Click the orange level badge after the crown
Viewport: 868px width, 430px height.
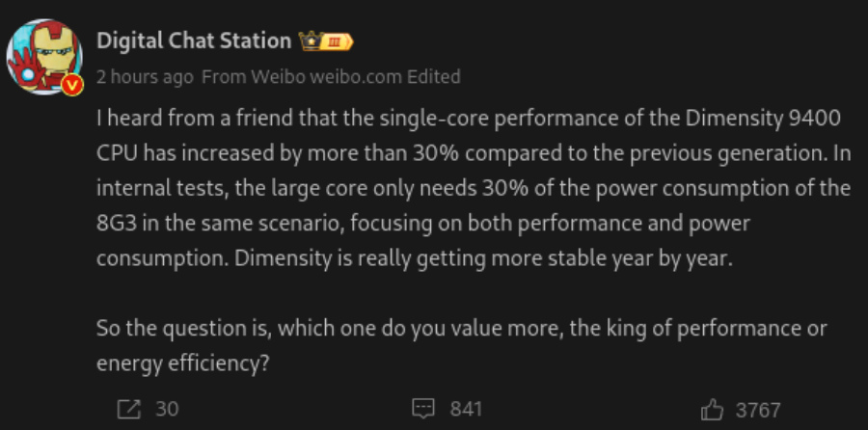tap(338, 40)
